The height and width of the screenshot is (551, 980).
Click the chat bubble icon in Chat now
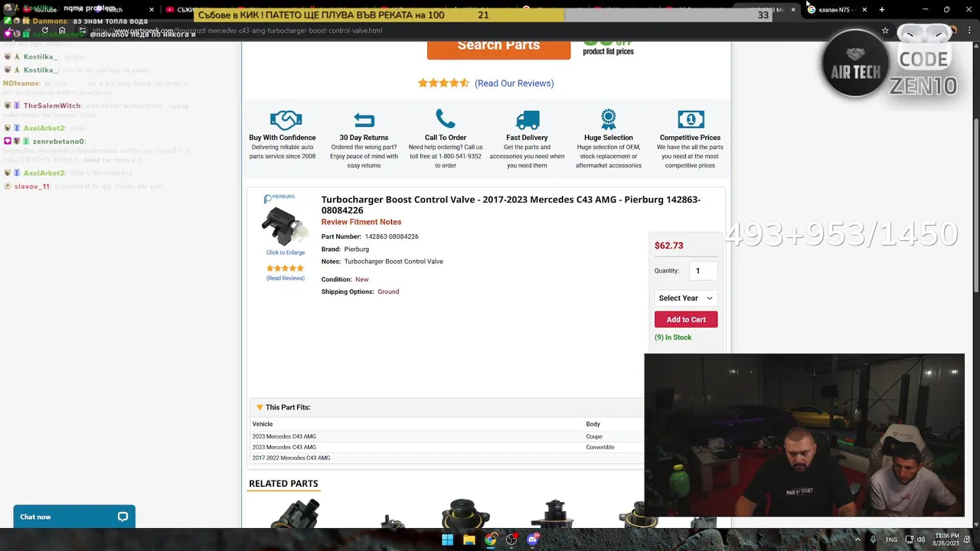(122, 517)
